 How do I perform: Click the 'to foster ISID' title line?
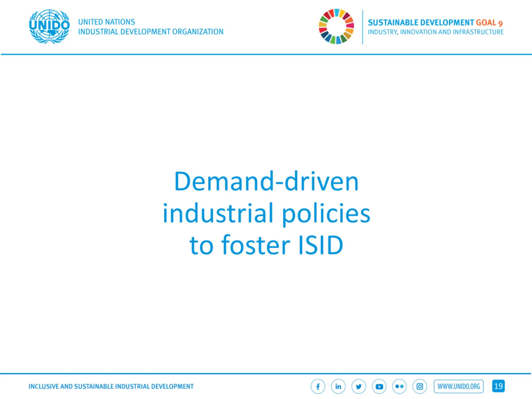(266, 245)
